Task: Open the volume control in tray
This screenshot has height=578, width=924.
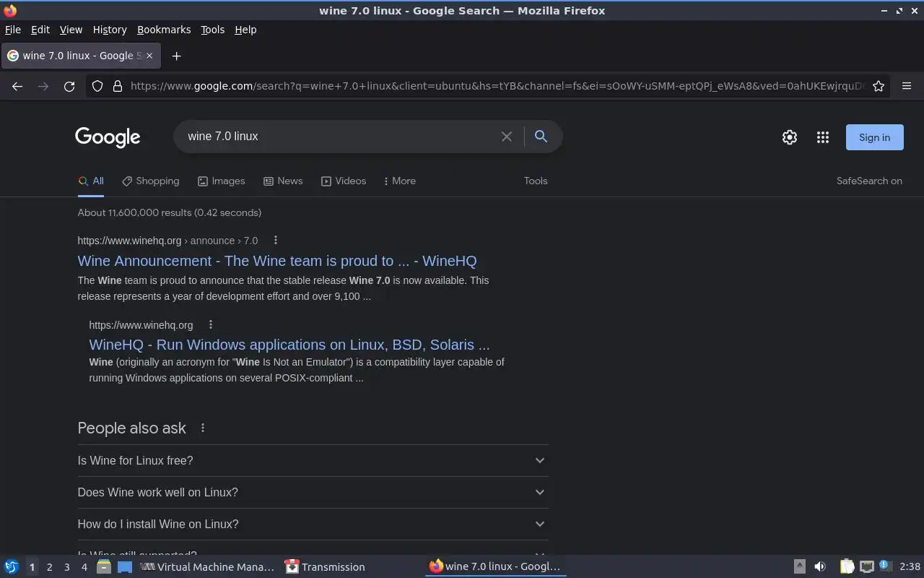Action: point(820,567)
